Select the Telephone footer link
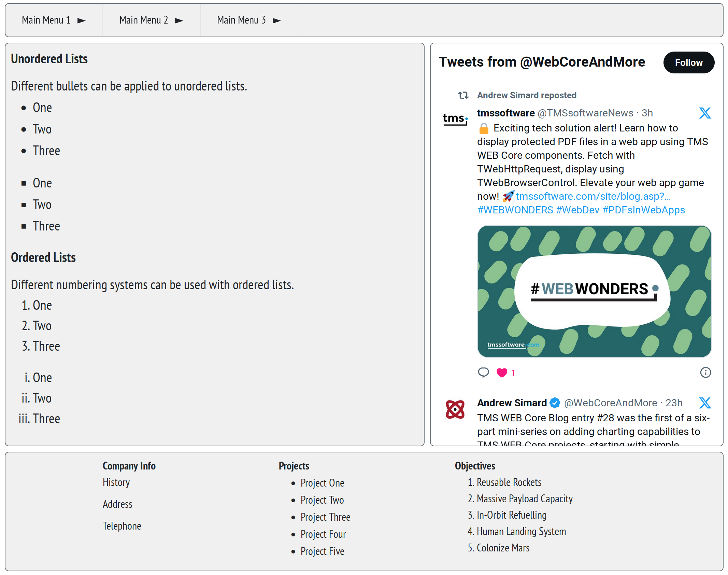This screenshot has height=575, width=728. tap(122, 526)
